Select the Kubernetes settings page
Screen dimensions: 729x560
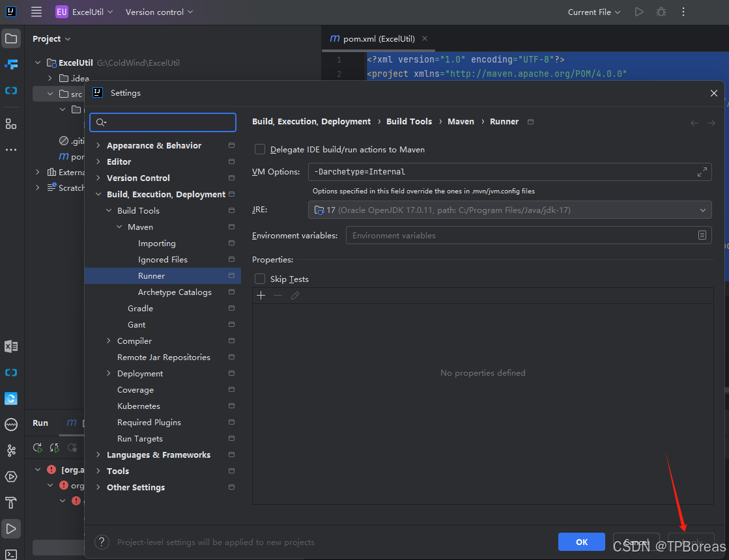pyautogui.click(x=139, y=406)
